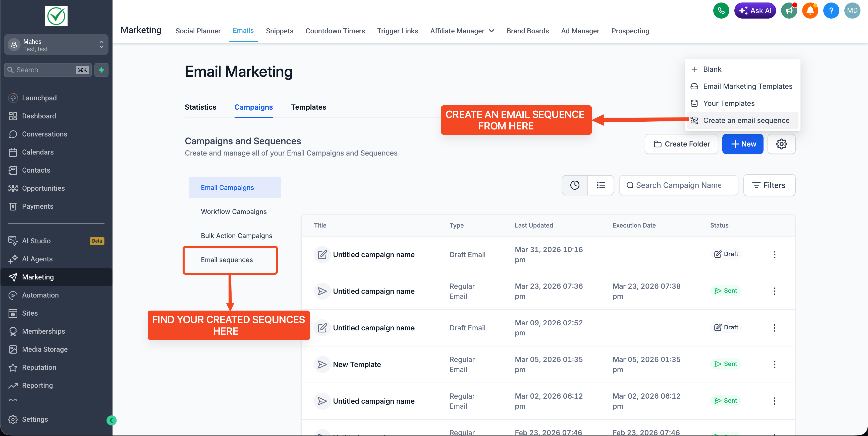This screenshot has height=436, width=868.
Task: Open Email sequences in campaign list
Action: 227,260
